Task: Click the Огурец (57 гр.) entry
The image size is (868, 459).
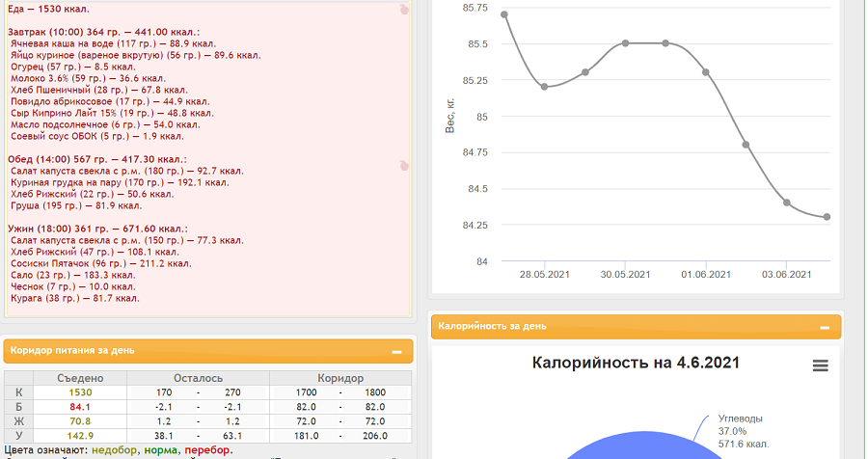Action: point(73,67)
